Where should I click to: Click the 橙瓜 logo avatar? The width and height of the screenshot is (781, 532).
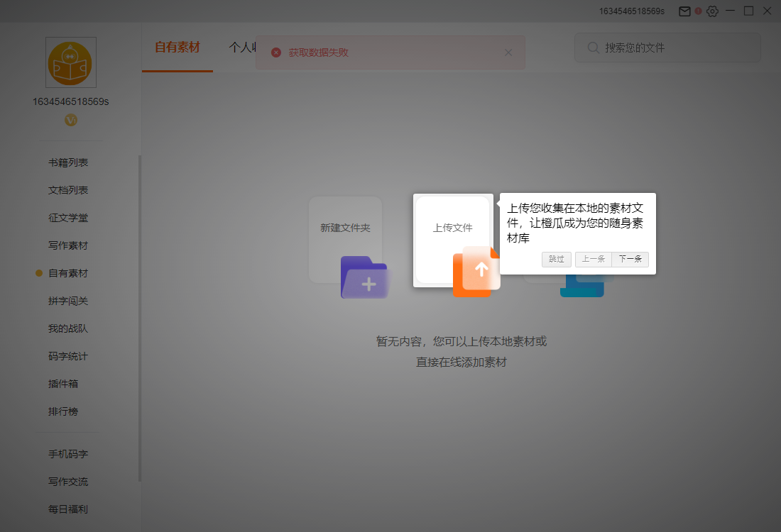[70, 62]
